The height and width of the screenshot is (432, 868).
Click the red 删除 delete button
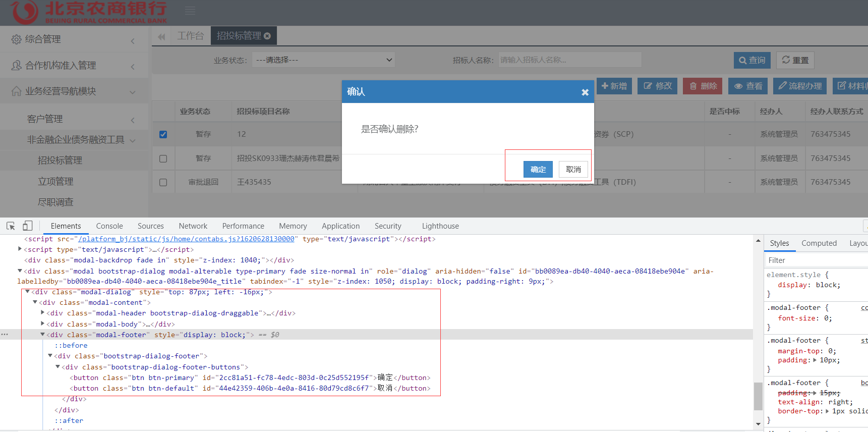[x=703, y=86]
